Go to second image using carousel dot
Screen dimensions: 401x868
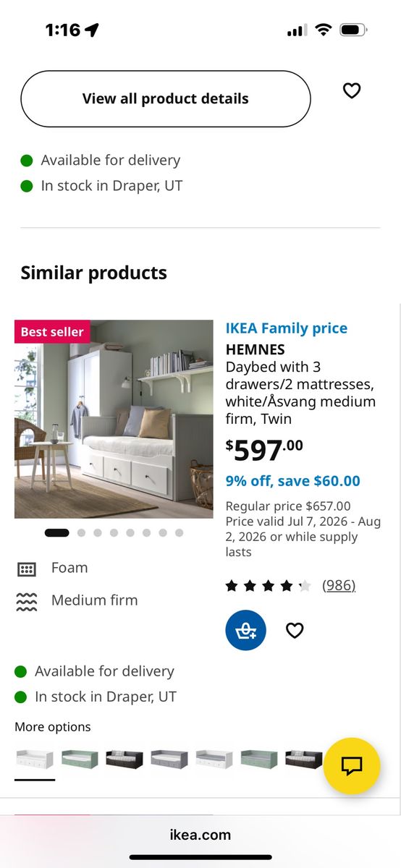point(81,533)
